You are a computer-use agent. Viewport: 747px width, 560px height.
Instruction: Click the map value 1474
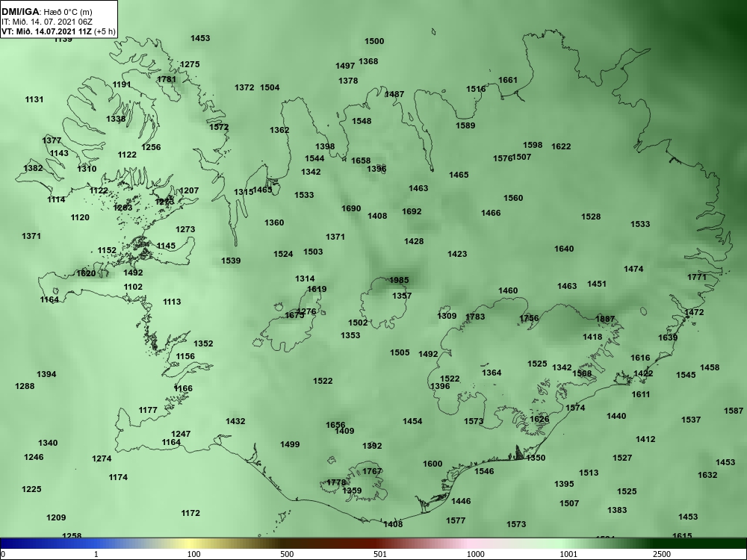(633, 269)
